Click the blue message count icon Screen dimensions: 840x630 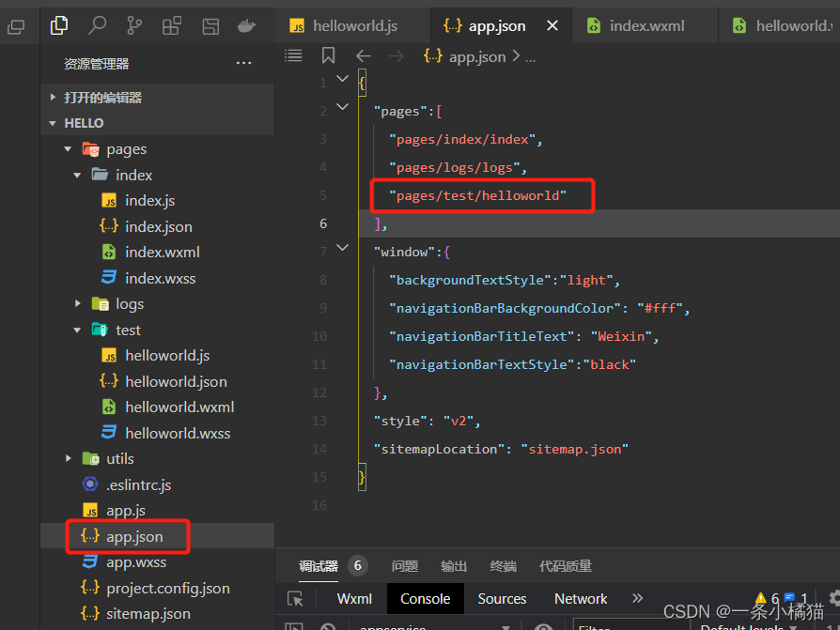789,597
